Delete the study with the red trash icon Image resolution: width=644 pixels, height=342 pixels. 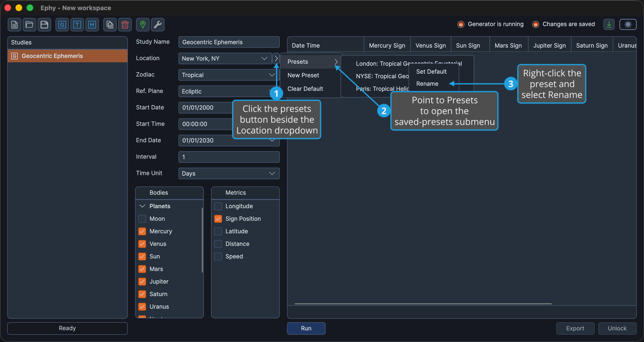tap(125, 25)
